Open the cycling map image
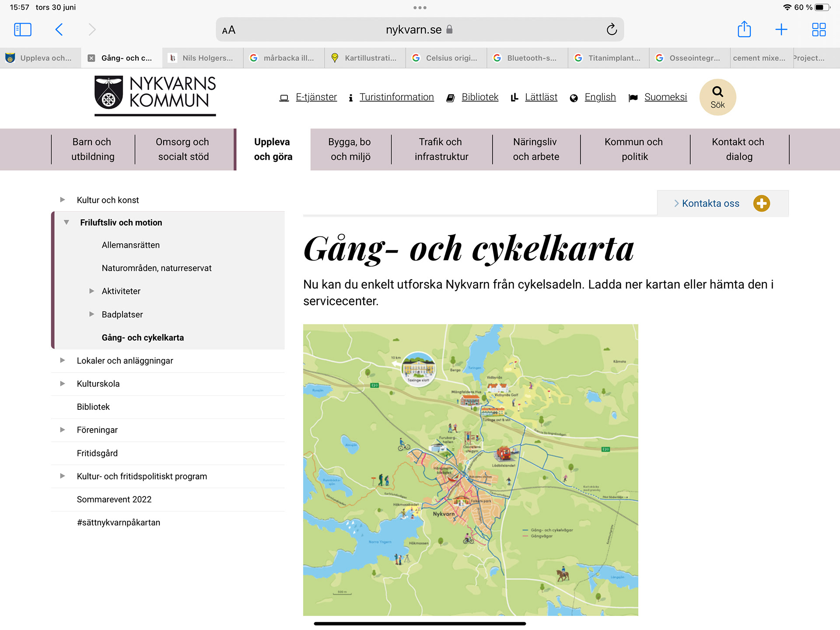This screenshot has width=840, height=630. (x=470, y=470)
